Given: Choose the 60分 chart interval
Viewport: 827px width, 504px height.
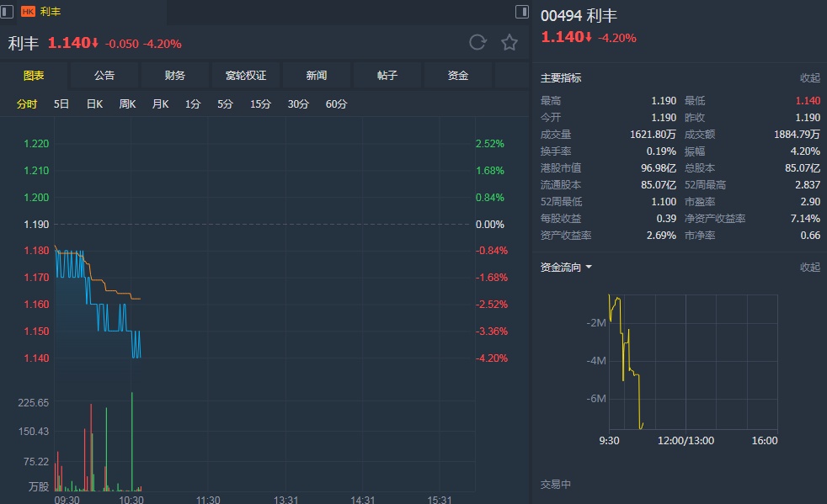Looking at the screenshot, I should pyautogui.click(x=336, y=104).
